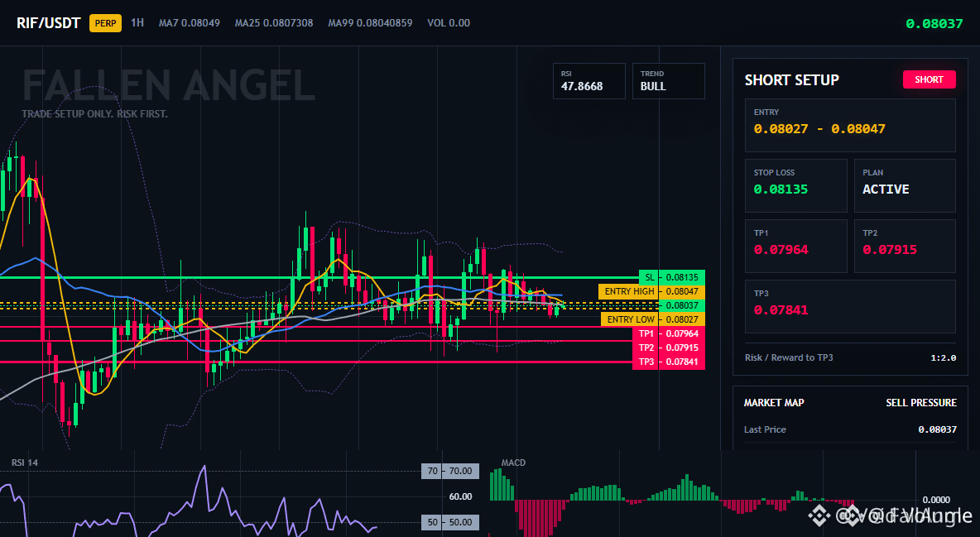The width and height of the screenshot is (980, 537).
Task: Click the MACD 0.0000 axis label
Action: click(x=936, y=500)
